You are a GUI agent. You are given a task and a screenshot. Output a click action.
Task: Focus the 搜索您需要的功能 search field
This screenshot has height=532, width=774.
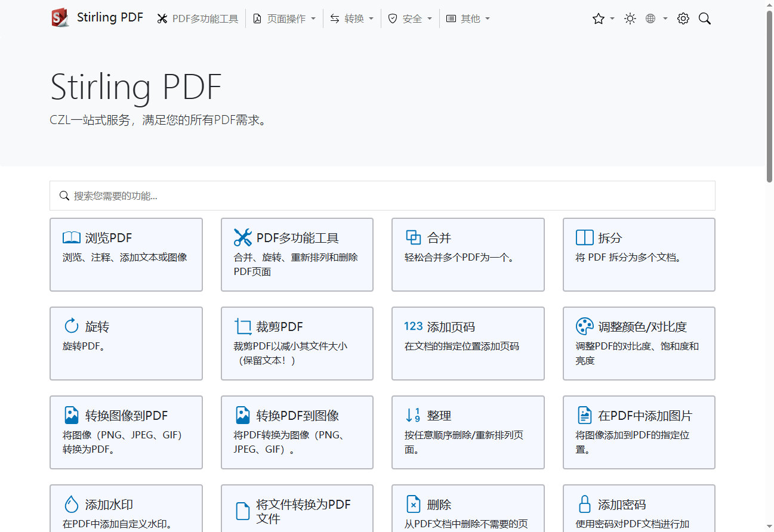click(x=383, y=196)
